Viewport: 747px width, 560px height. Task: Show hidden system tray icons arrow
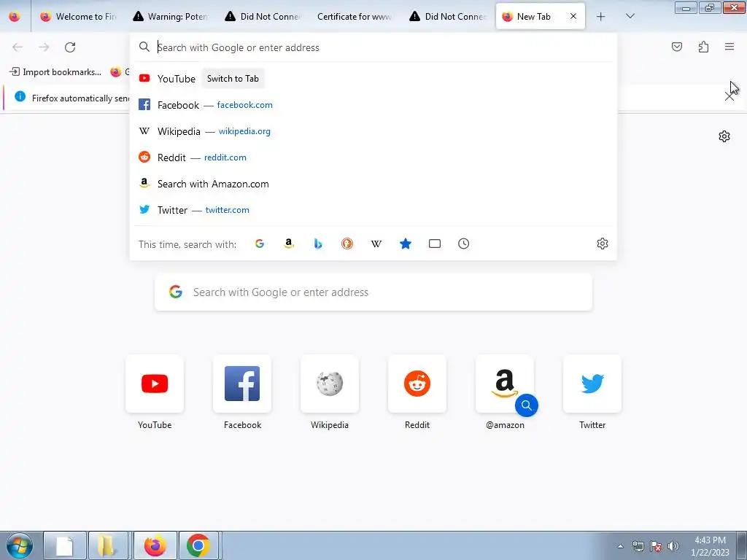620,546
